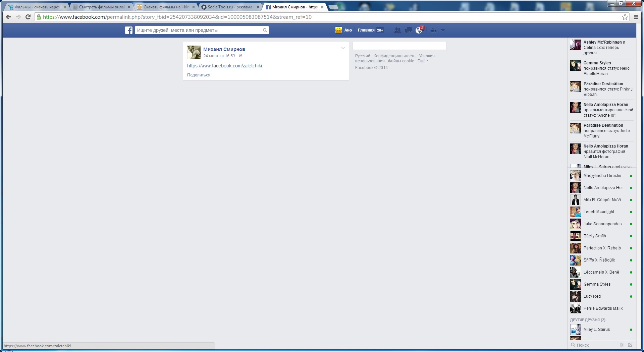644x352 pixels.
Task: Follow the facebook.com/zaletchiki link in the post
Action: click(224, 66)
